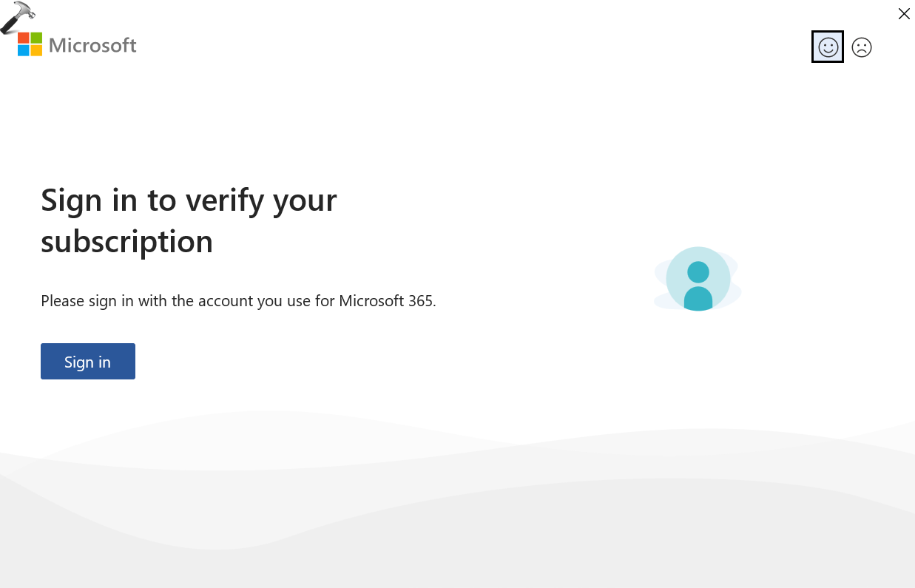The image size is (915, 588).
Task: Click the teal user avatar illustration
Action: tap(698, 279)
